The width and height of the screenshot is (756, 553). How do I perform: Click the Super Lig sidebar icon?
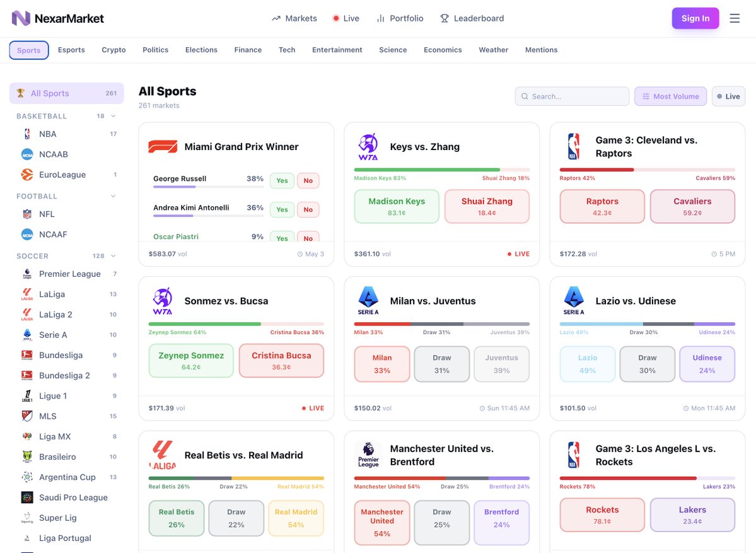click(27, 518)
